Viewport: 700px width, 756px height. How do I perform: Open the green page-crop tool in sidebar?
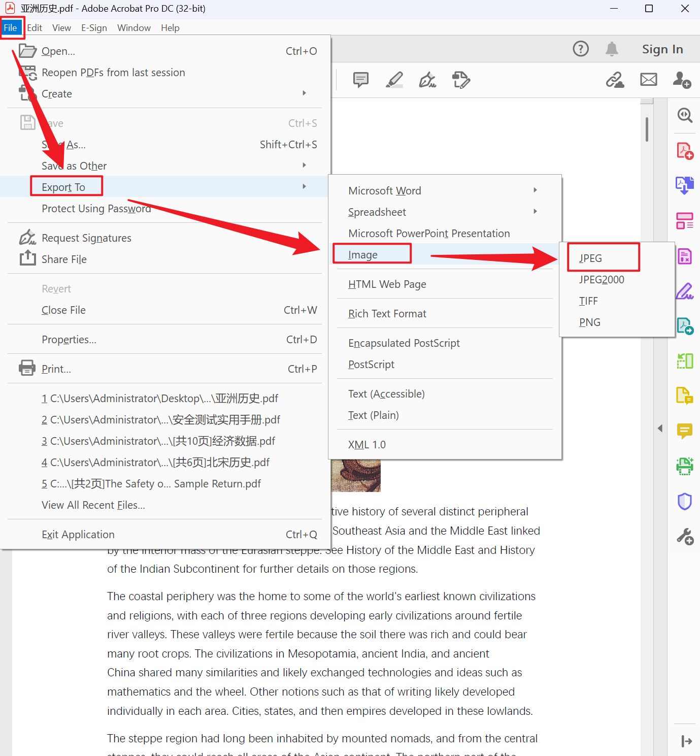(x=685, y=361)
